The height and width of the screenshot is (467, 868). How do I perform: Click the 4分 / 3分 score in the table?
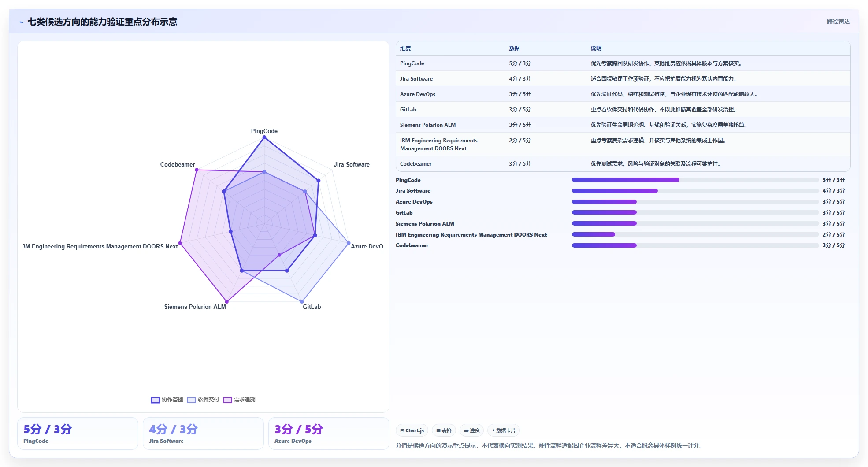pos(520,79)
